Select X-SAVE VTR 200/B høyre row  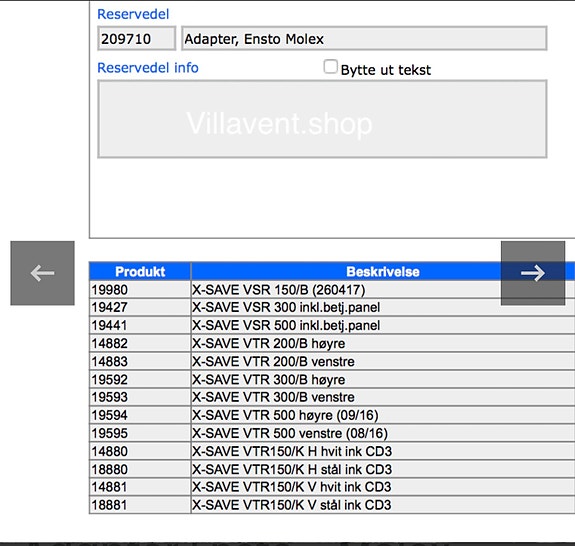tap(332, 343)
